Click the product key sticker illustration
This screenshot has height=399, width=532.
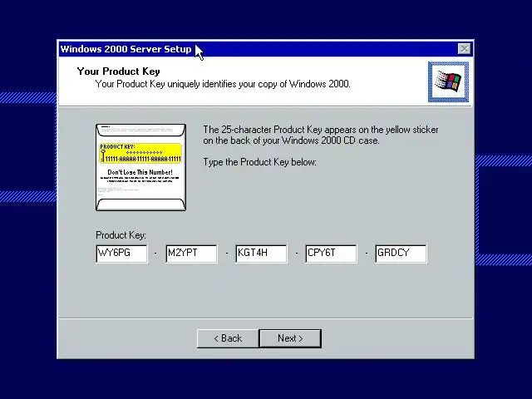(x=140, y=167)
